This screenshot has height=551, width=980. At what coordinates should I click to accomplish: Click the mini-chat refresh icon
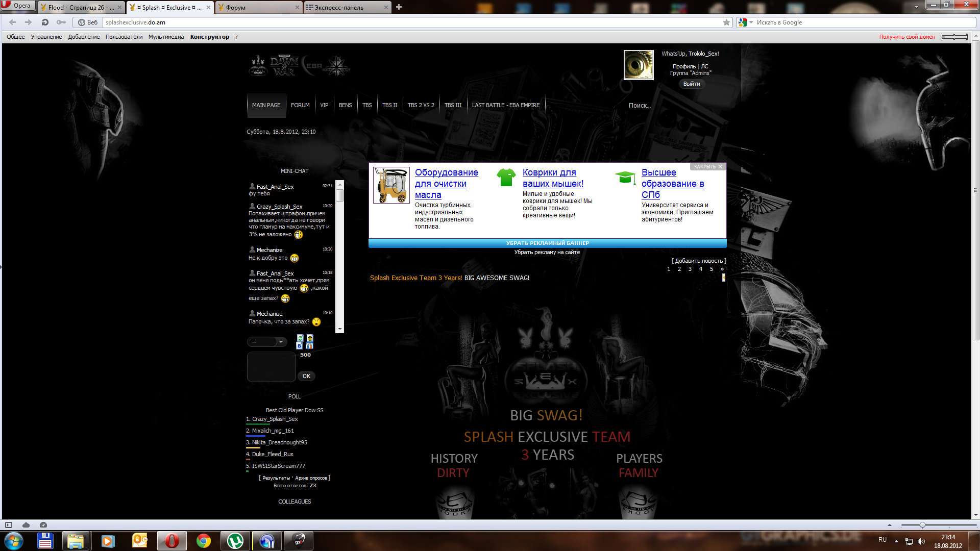(x=300, y=338)
